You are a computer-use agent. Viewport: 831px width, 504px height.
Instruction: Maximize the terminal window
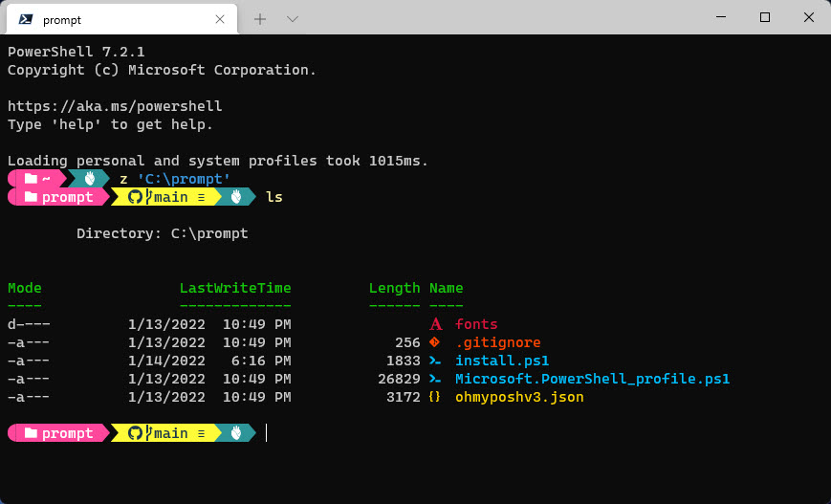(765, 17)
